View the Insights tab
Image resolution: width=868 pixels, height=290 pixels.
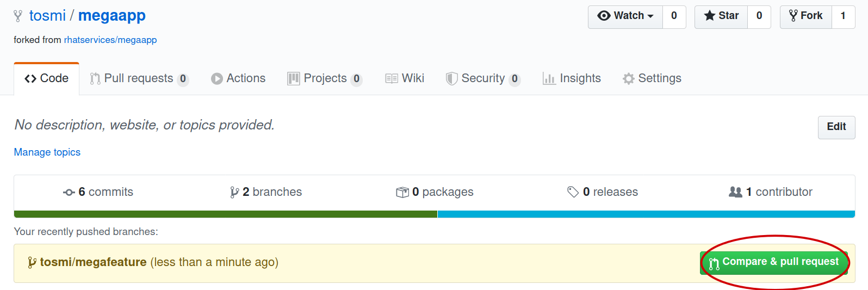[572, 78]
